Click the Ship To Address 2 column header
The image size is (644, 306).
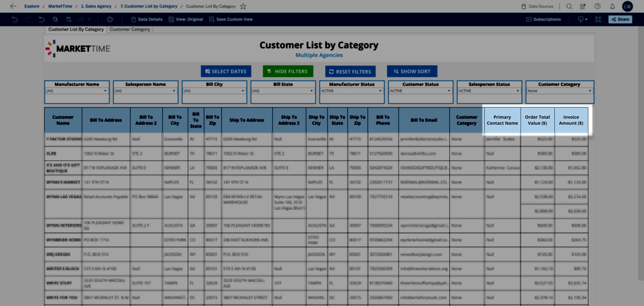289,120
